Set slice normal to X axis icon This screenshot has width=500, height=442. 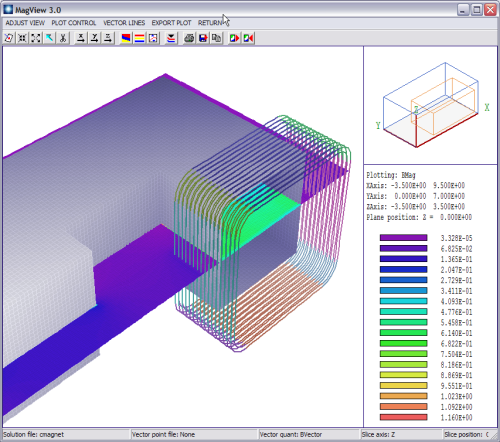(81, 38)
